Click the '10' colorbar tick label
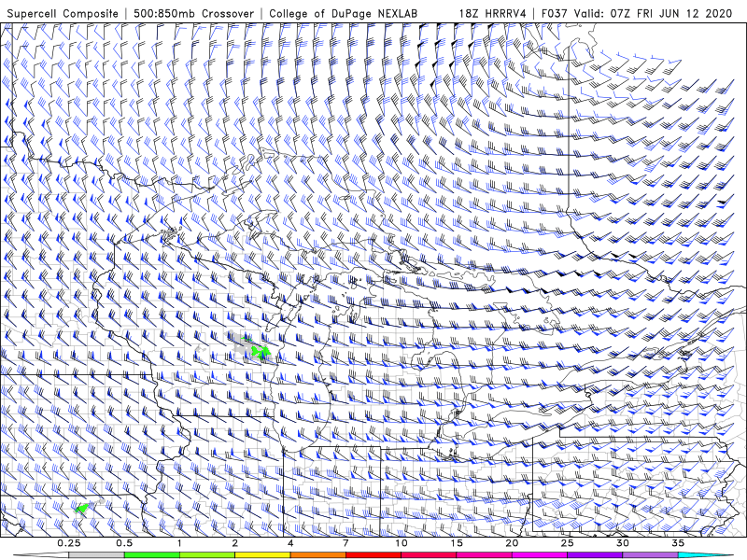747x560 pixels. coord(402,543)
